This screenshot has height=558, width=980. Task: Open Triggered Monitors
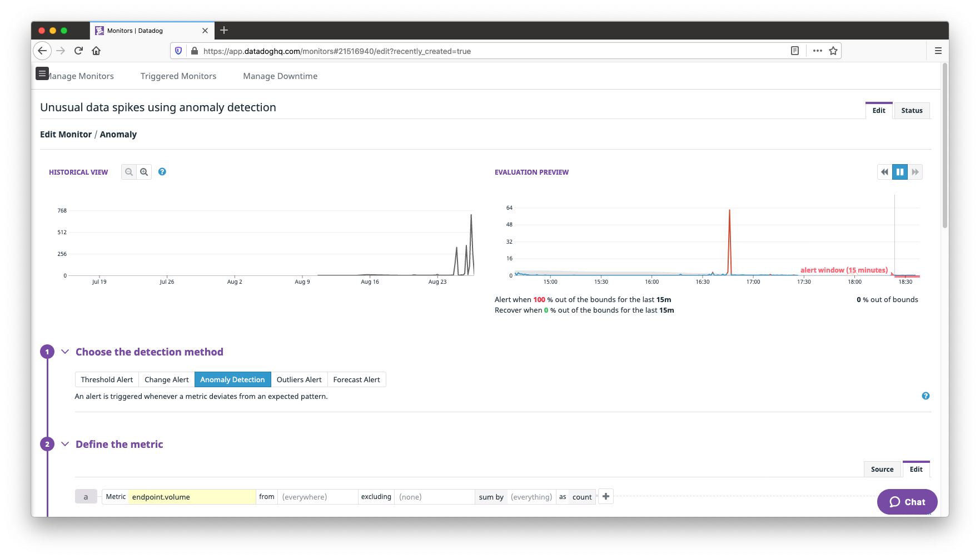point(178,76)
